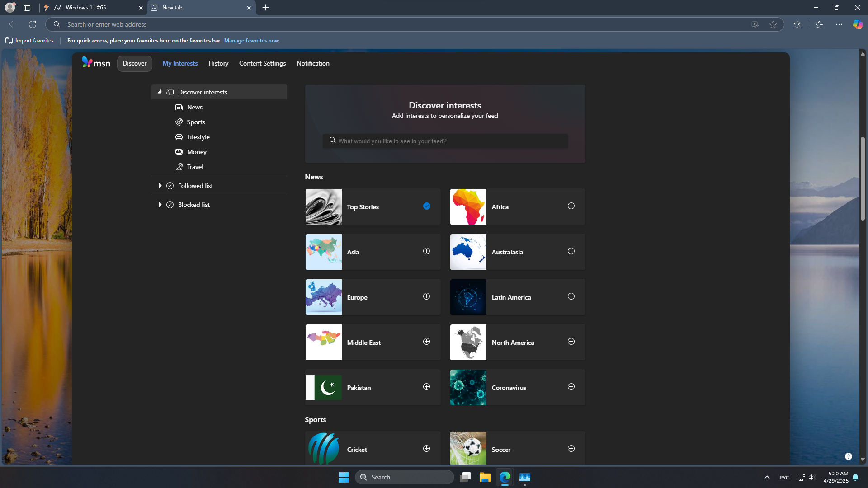Click the Extensions puzzle icon
This screenshot has height=488, width=868.
coord(797,24)
